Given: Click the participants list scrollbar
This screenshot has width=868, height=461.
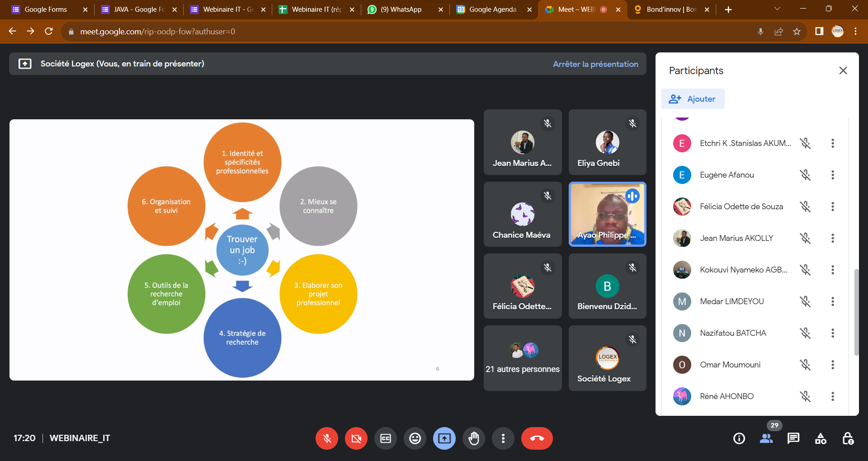Looking at the screenshot, I should click(x=856, y=312).
